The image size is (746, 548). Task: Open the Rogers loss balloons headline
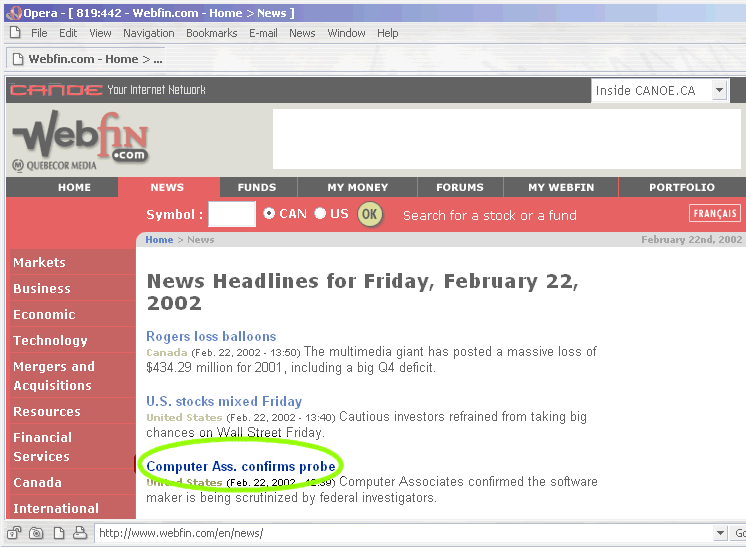click(211, 336)
